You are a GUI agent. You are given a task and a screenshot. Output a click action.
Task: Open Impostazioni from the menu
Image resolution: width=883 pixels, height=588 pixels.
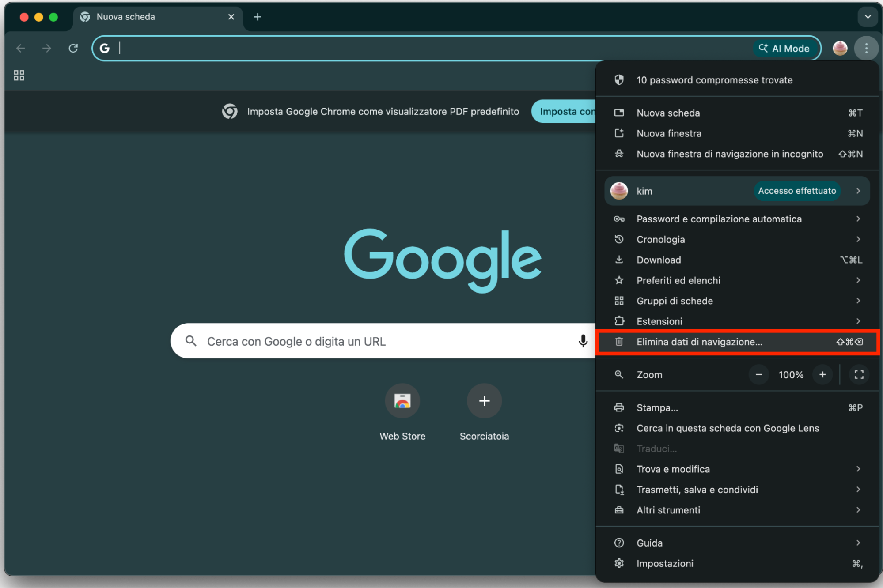737,563
